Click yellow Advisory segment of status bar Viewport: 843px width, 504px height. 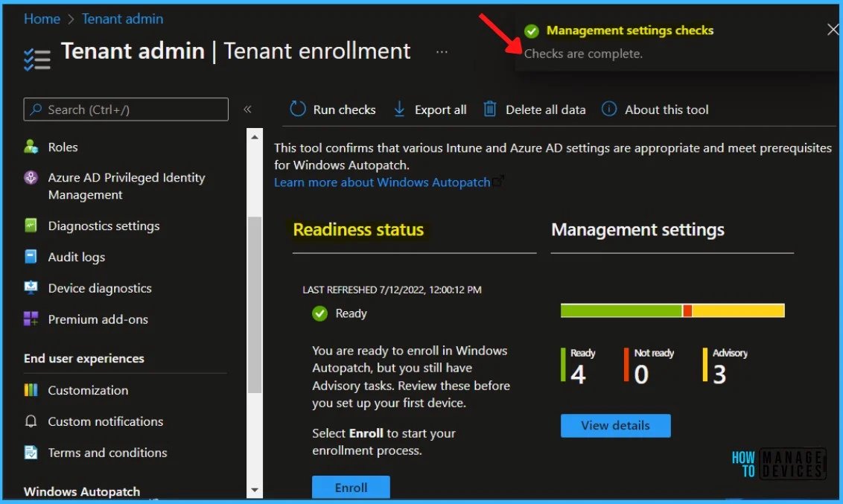click(x=737, y=310)
